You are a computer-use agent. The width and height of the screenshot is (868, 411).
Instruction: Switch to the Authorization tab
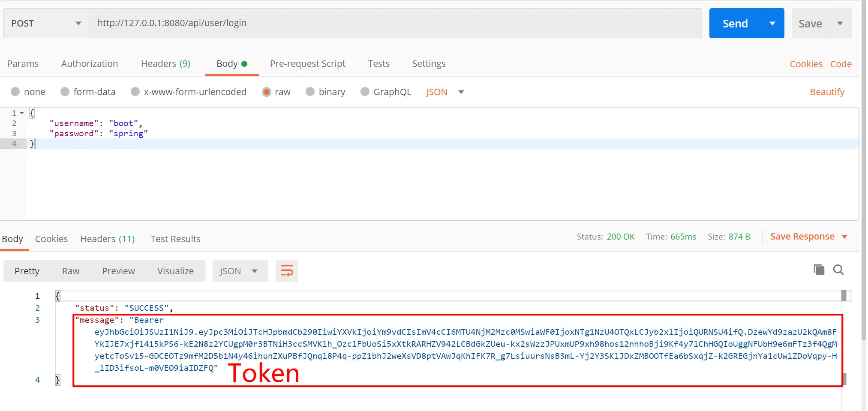(x=90, y=63)
